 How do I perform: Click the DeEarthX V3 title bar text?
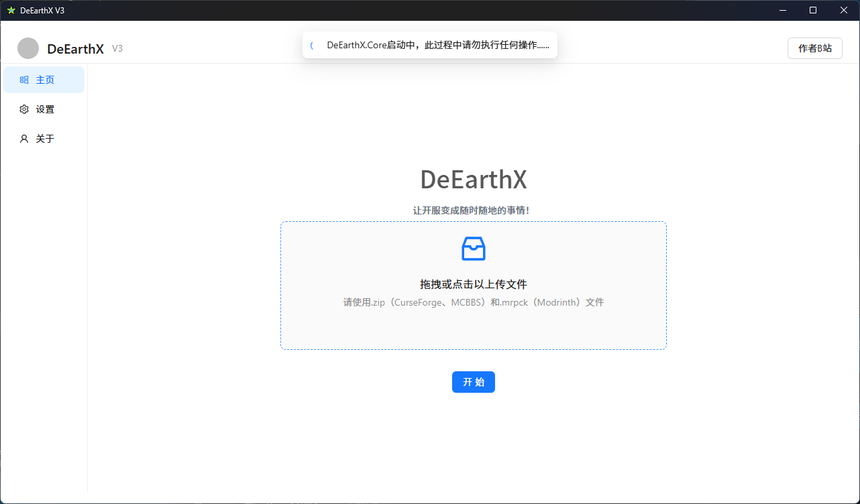click(43, 10)
